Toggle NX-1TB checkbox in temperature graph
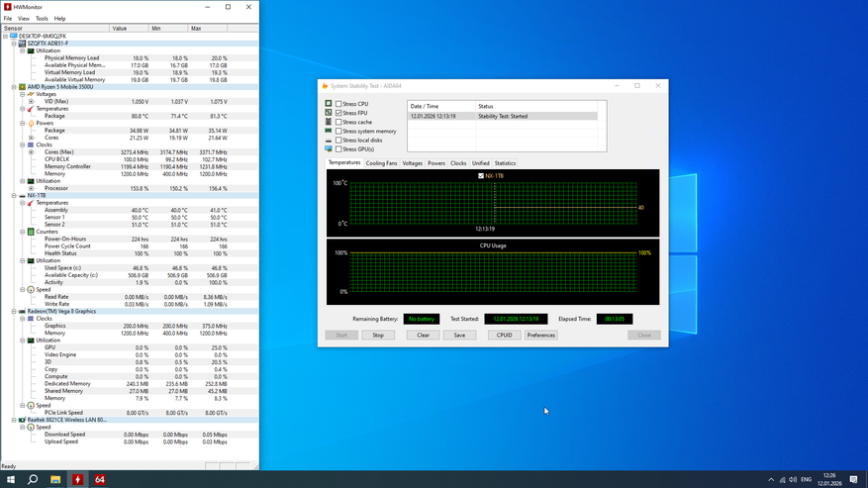Screen dimensions: 868x488 [481, 176]
